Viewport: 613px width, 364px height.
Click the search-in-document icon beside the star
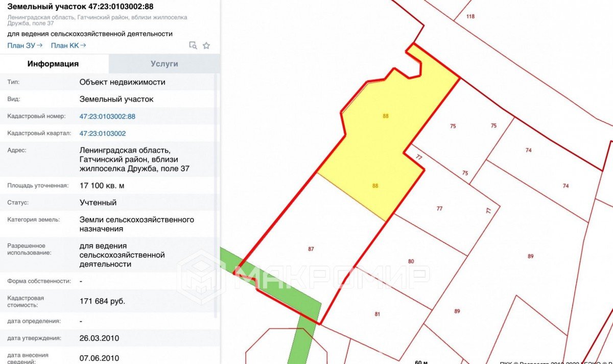193,45
